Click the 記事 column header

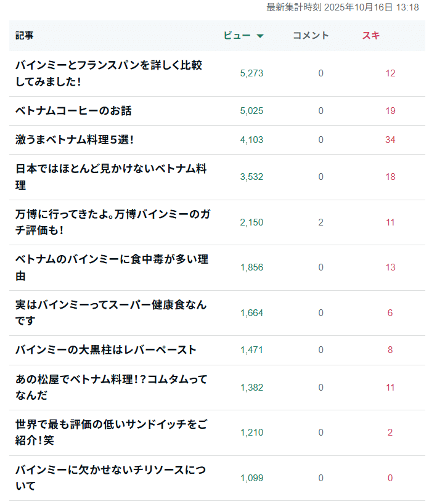click(23, 35)
